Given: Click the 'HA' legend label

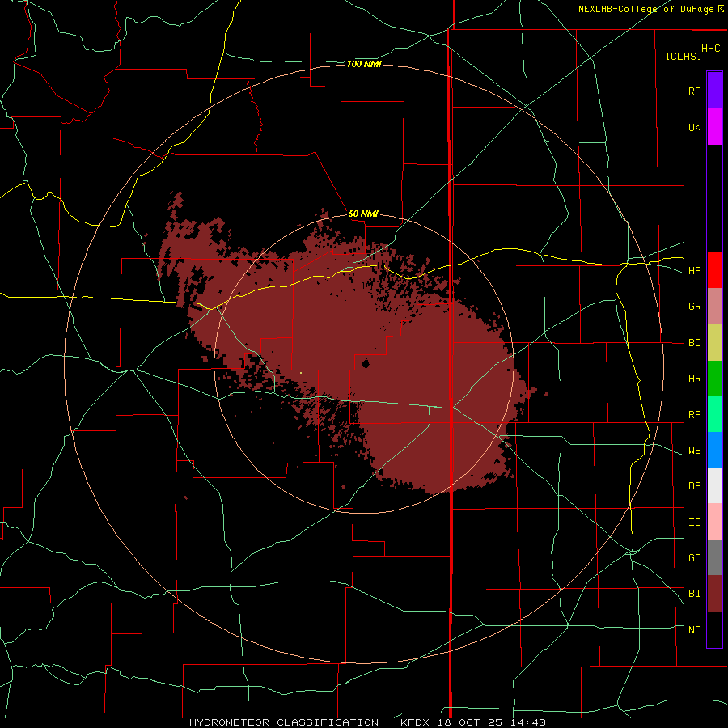Looking at the screenshot, I should tap(694, 271).
